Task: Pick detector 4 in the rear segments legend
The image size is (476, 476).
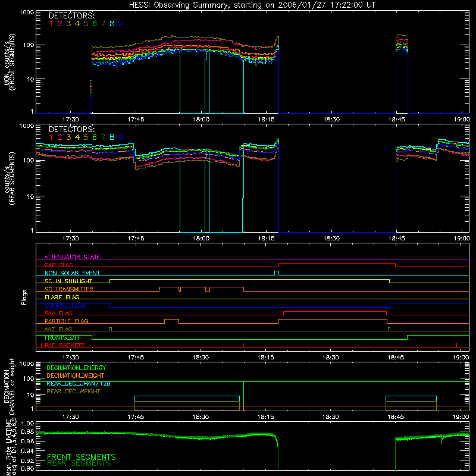Action: 77,137
